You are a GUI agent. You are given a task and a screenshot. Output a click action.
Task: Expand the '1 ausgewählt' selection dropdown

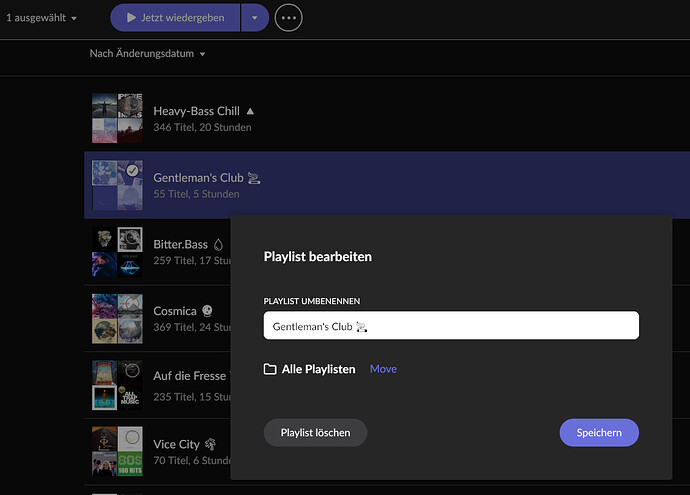tap(75, 18)
